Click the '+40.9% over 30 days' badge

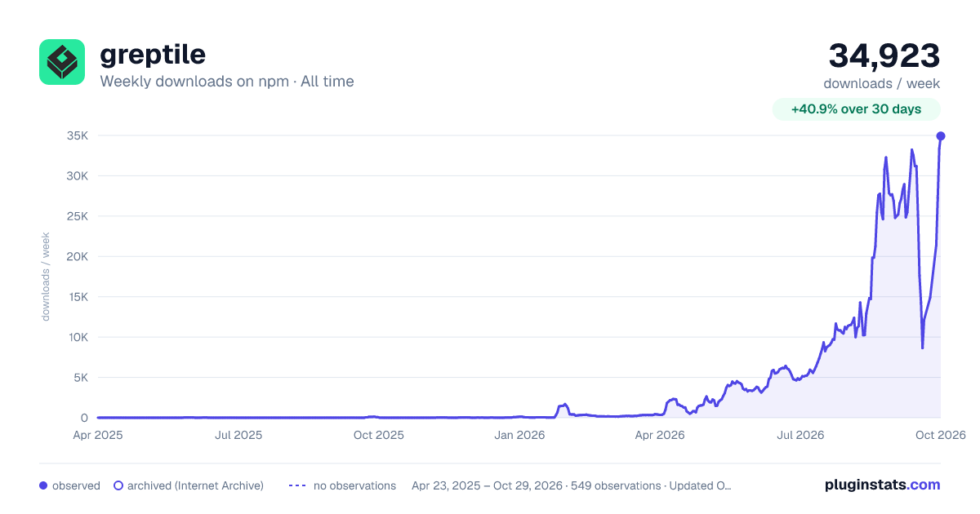tap(857, 109)
